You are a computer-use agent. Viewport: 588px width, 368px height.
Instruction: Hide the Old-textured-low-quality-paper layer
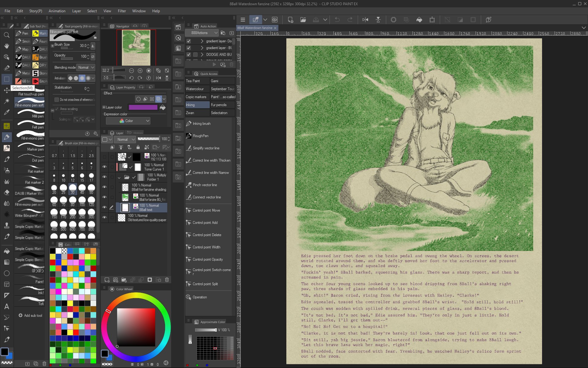coord(104,218)
